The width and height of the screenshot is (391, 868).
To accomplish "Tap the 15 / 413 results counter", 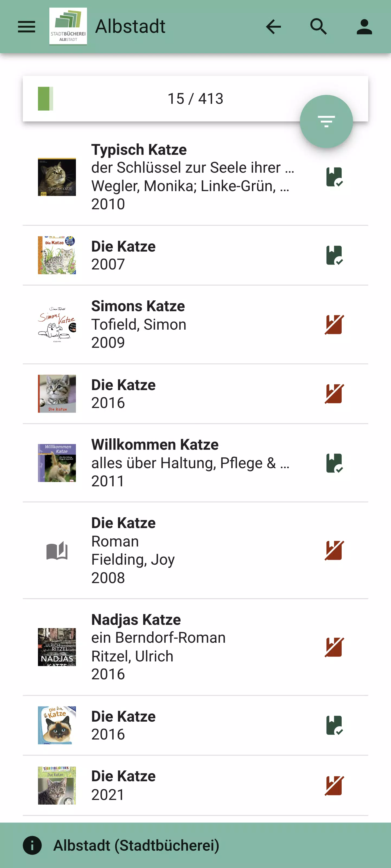I will tap(195, 99).
